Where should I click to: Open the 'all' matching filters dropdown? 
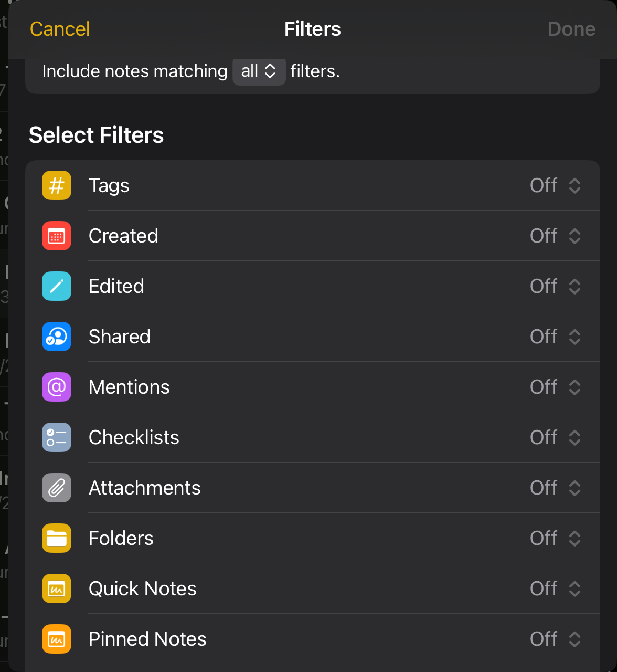(259, 71)
